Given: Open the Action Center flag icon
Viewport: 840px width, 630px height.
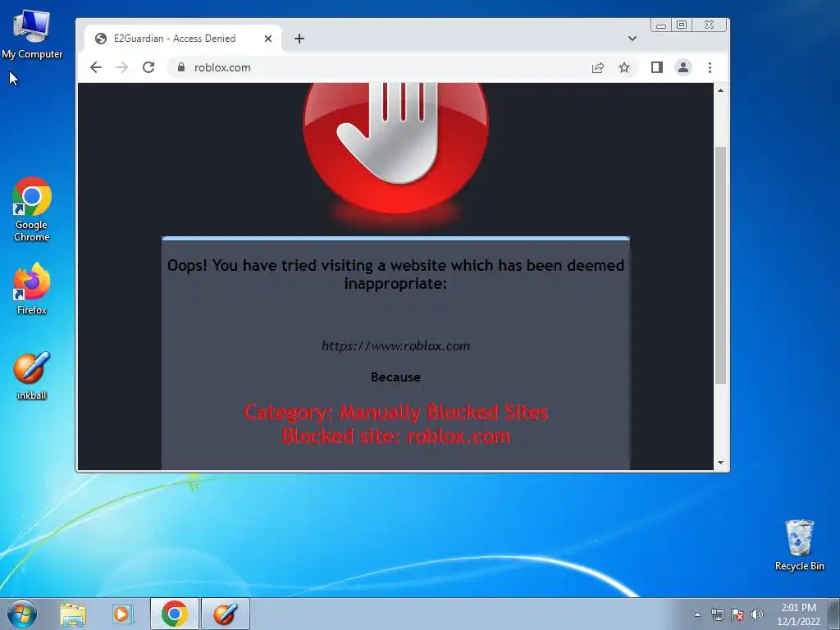Looking at the screenshot, I should 737,614.
